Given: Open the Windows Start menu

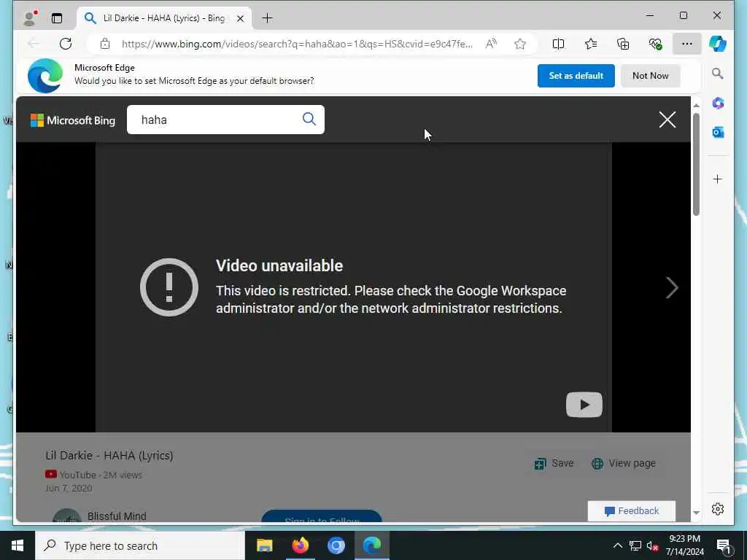Looking at the screenshot, I should 18,545.
